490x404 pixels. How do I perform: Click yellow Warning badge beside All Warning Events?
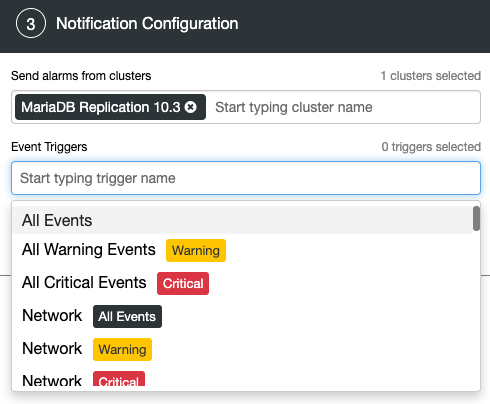(196, 250)
